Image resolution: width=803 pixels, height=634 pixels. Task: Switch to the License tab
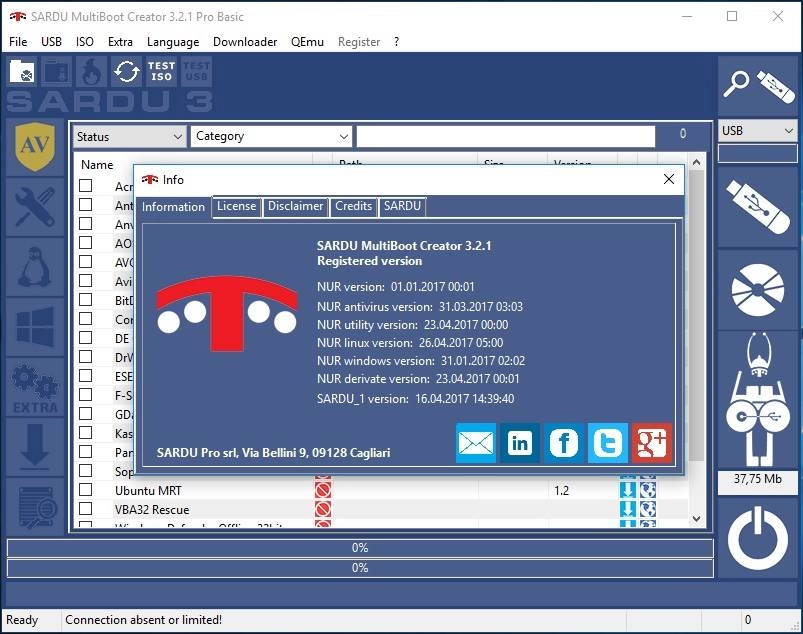tap(237, 206)
